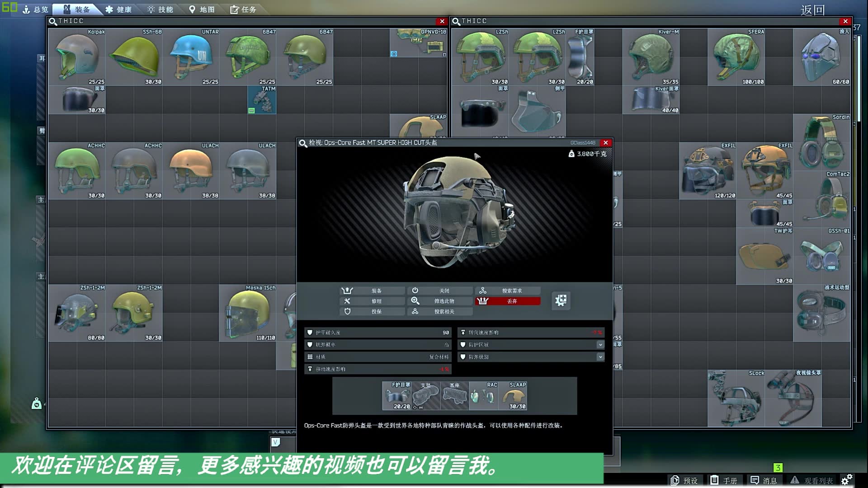868x488 pixels.
Task: Click the 护甲耐久度 armor durability row
Action: pos(377,333)
